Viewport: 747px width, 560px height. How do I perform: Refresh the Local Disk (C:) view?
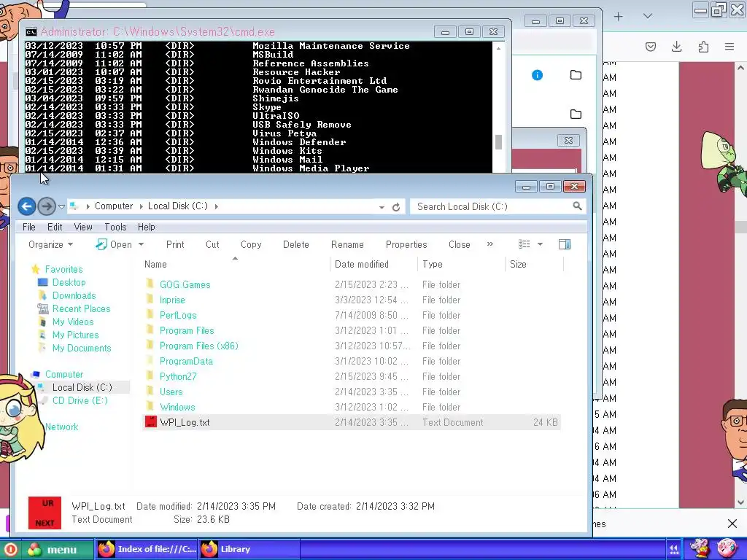(396, 207)
